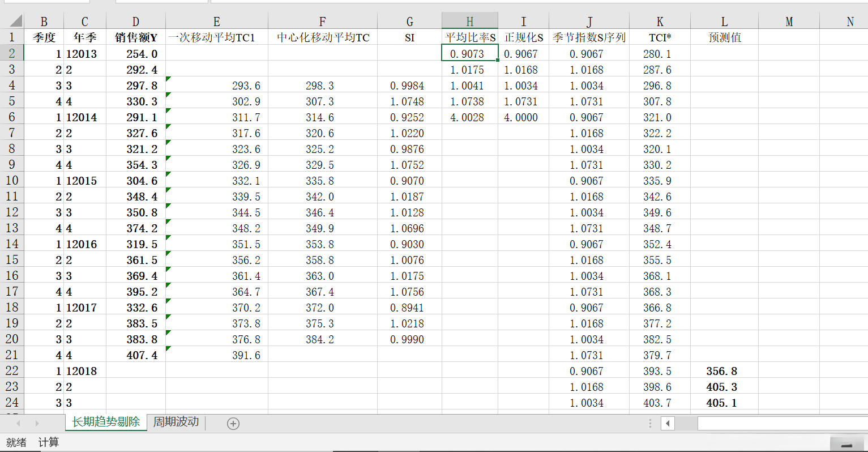Select column M header
The image size is (868, 452).
point(789,22)
